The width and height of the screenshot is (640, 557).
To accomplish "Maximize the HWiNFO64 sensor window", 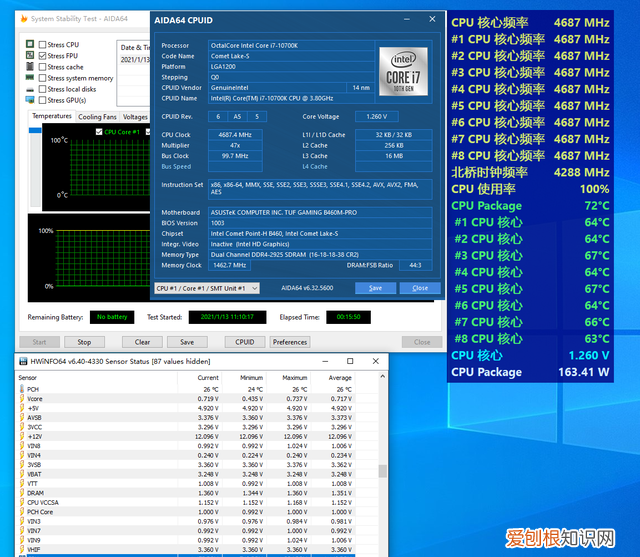I will click(350, 361).
